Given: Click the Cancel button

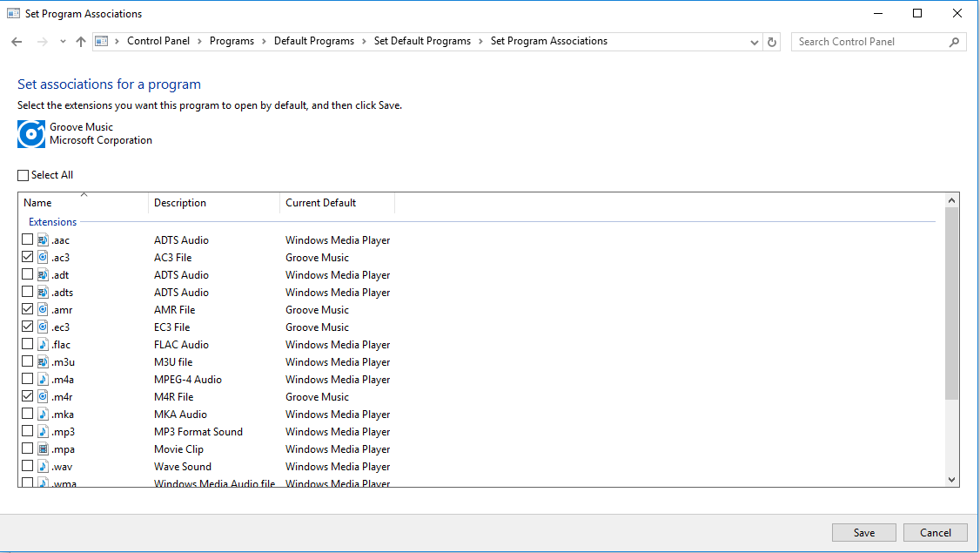Looking at the screenshot, I should [935, 532].
